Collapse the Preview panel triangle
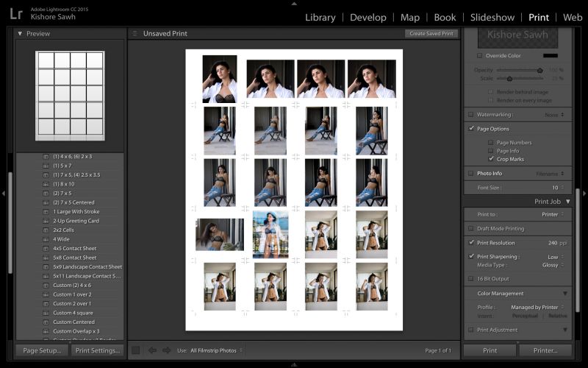The height and width of the screenshot is (368, 588). (x=20, y=34)
